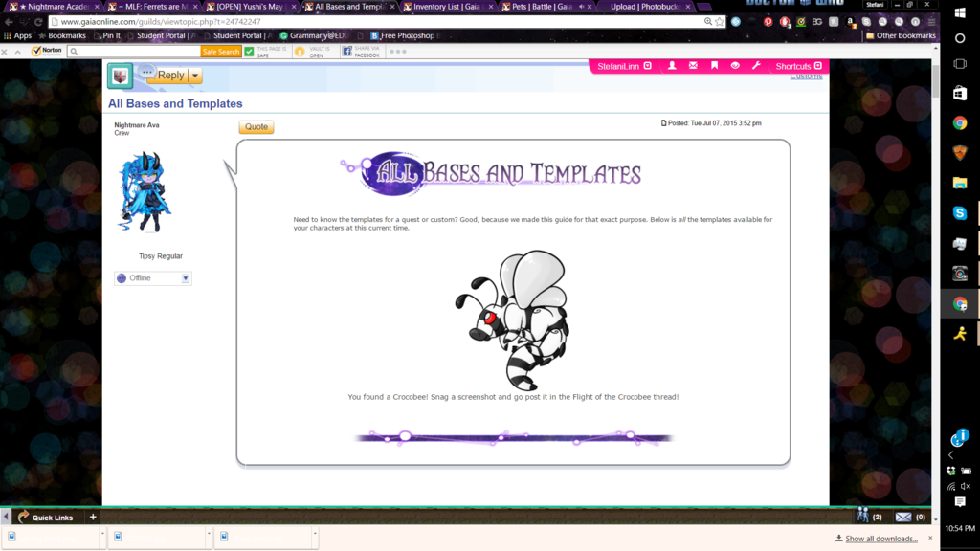The image size is (980, 551).
Task: Open the second download item's arrow menu
Action: click(209, 535)
